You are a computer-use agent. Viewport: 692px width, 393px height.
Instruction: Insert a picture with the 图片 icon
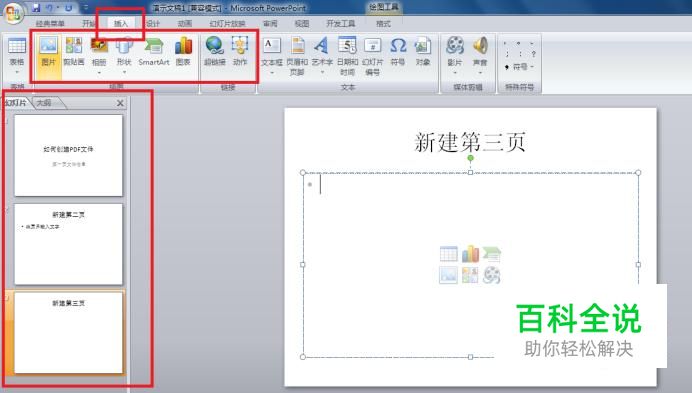pos(49,45)
